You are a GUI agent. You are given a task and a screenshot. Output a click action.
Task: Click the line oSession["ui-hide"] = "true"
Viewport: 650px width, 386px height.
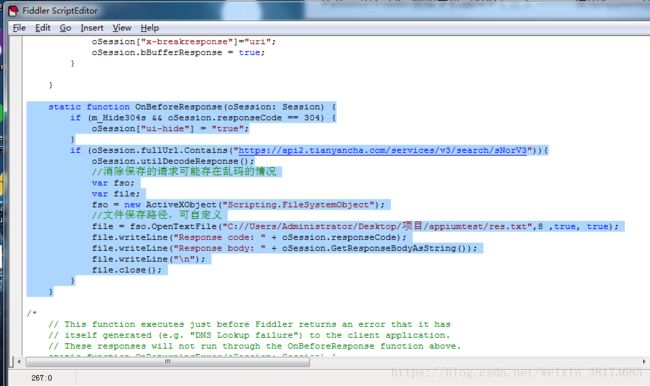point(170,129)
